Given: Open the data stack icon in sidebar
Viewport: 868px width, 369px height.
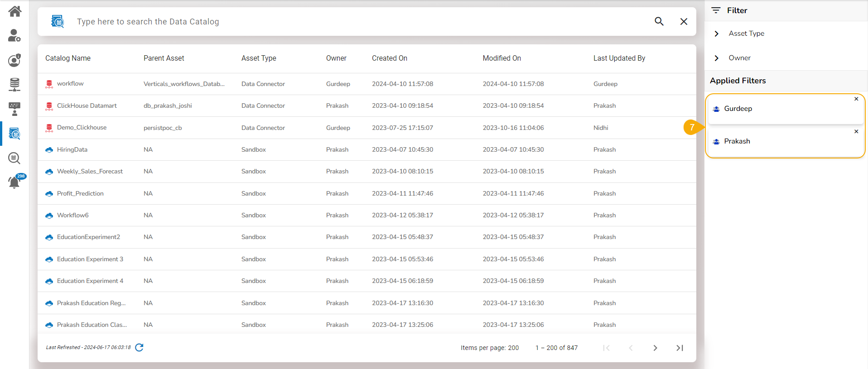Looking at the screenshot, I should pyautogui.click(x=14, y=84).
